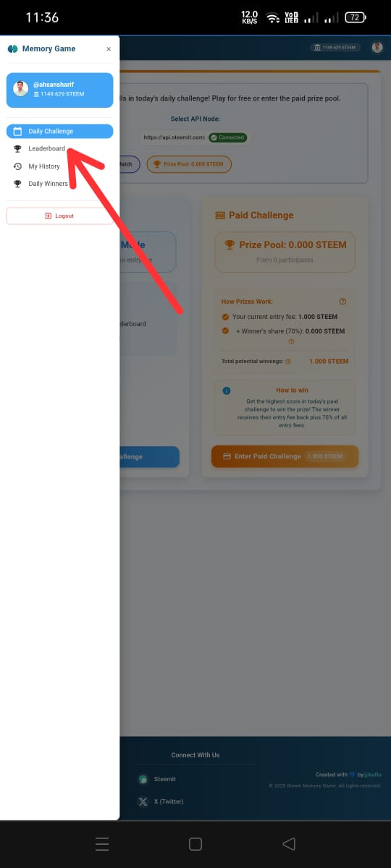This screenshot has height=868, width=391.
Task: Tap the profile avatar in the top header
Action: click(x=377, y=48)
